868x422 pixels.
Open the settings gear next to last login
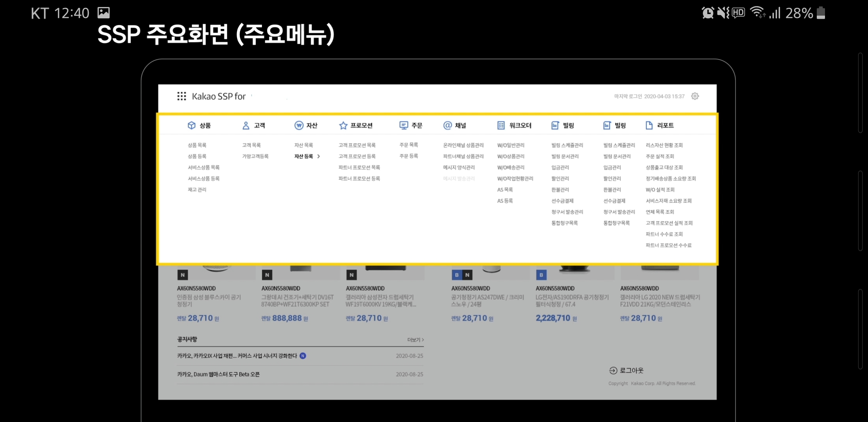coord(695,96)
